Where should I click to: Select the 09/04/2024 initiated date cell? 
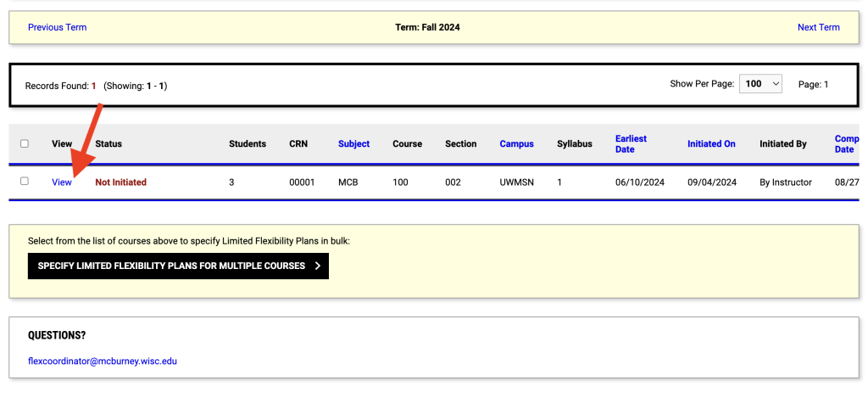coord(712,182)
